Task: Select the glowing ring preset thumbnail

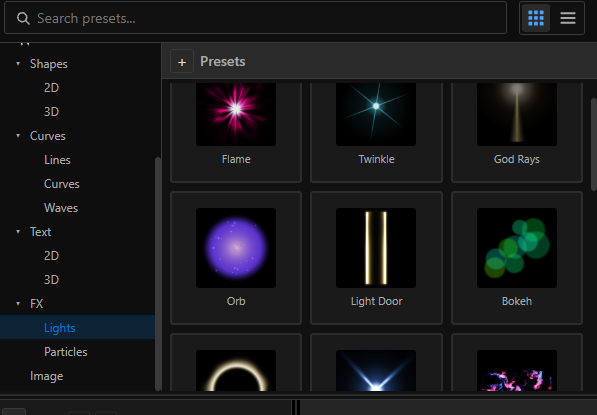Action: coord(236,370)
